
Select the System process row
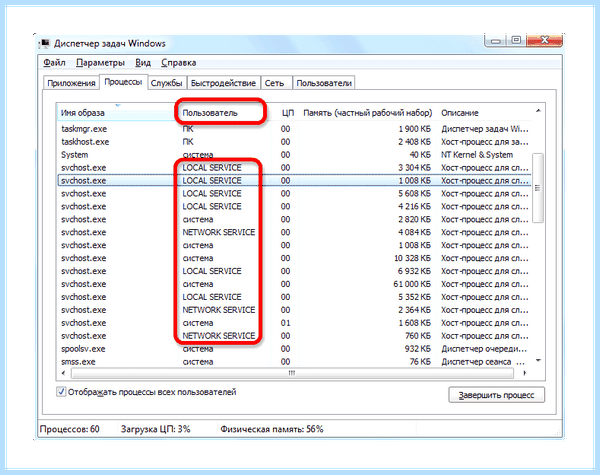295,155
